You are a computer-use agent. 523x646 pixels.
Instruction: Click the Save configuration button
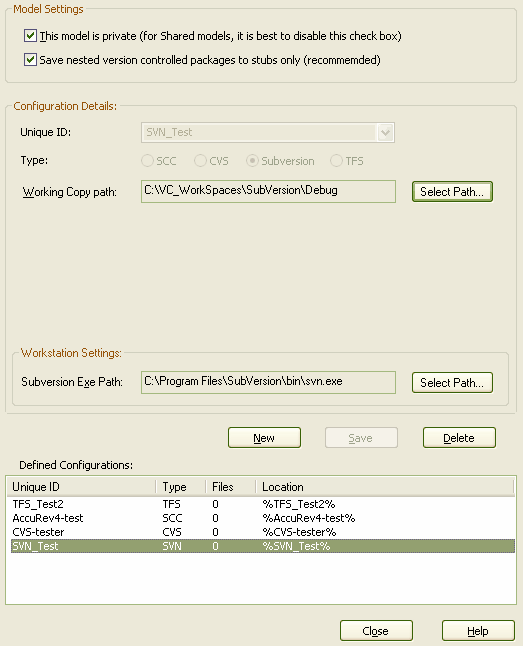[x=361, y=438]
